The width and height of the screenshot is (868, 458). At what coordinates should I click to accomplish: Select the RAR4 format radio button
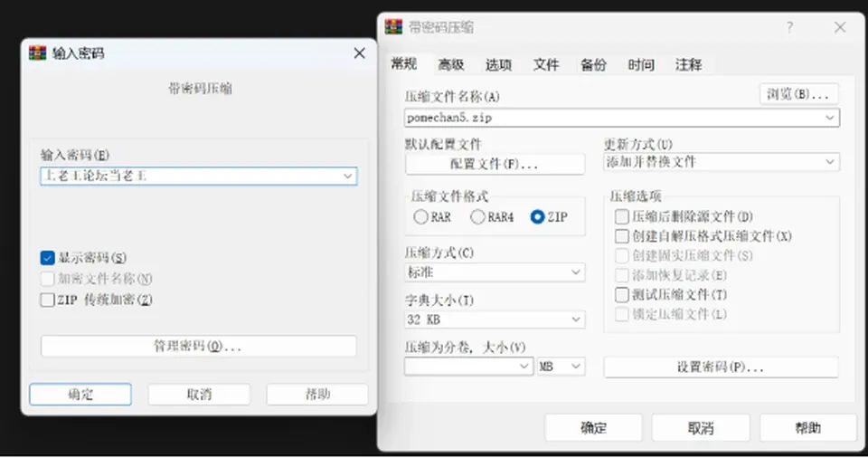pos(477,217)
